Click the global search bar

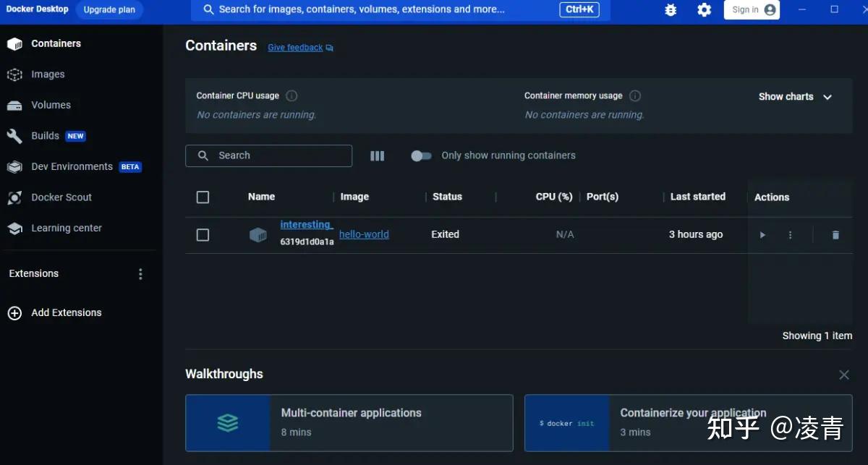(401, 10)
